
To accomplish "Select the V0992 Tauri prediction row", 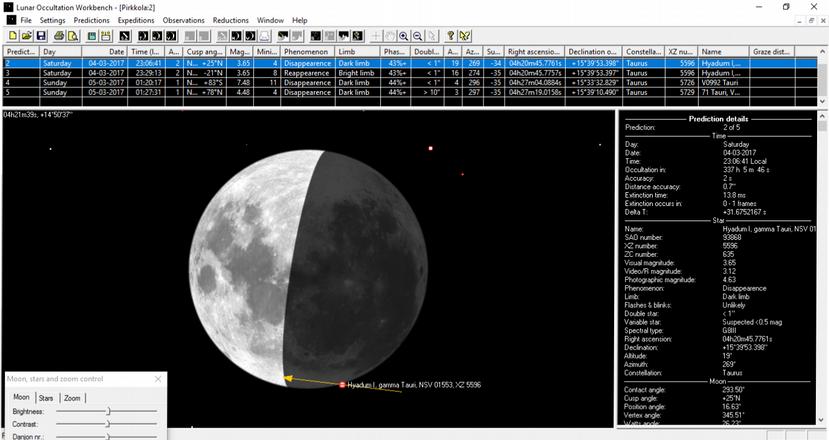I will tap(409, 82).
